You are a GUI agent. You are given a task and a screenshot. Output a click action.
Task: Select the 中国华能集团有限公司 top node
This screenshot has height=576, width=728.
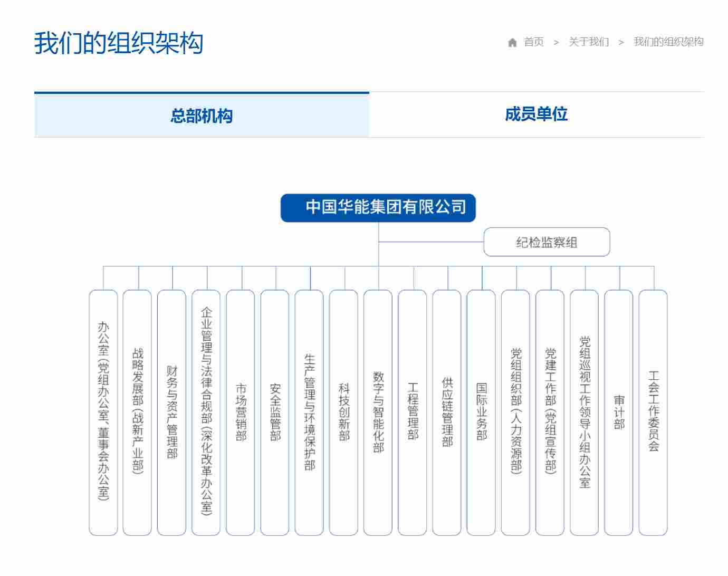(x=378, y=208)
